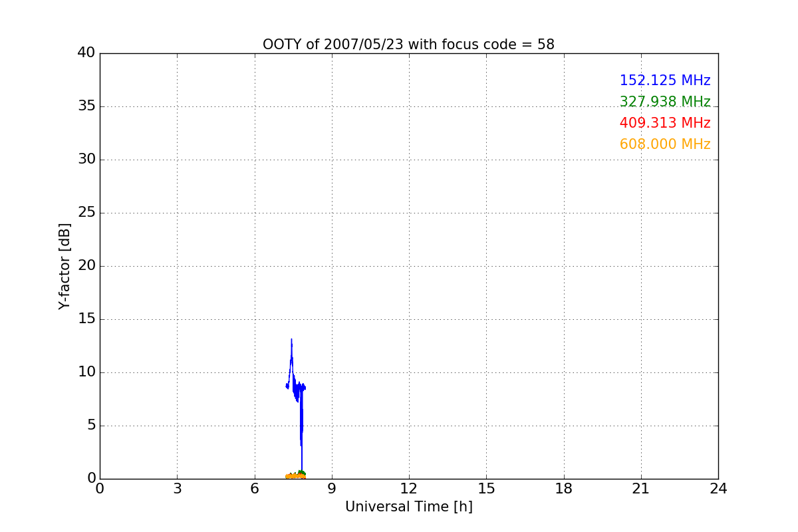The width and height of the screenshot is (798, 532).
Task: Click x-axis tick label 3
Action: point(177,489)
